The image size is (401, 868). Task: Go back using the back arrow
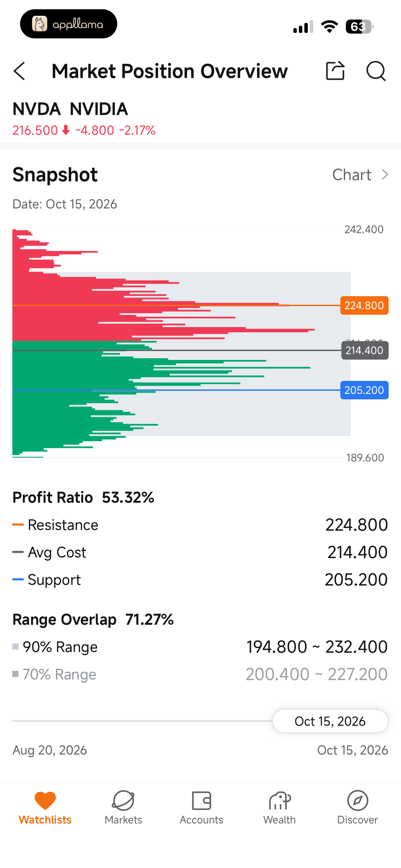(x=20, y=71)
